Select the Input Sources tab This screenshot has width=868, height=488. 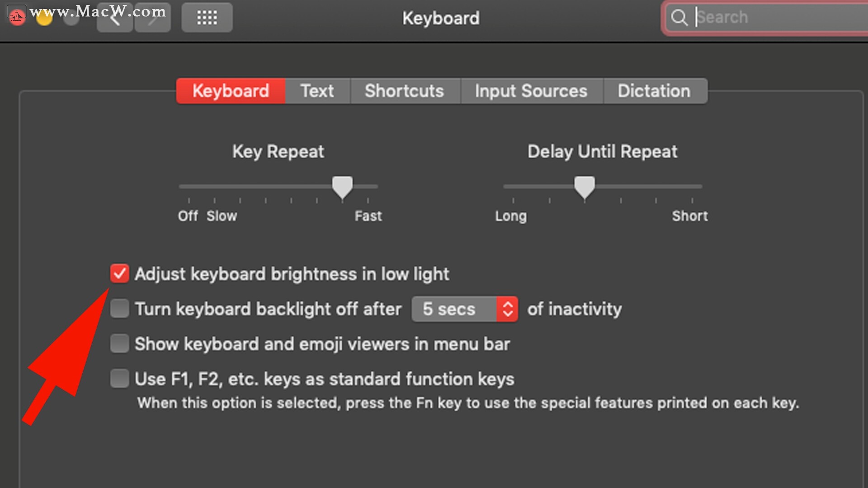531,91
